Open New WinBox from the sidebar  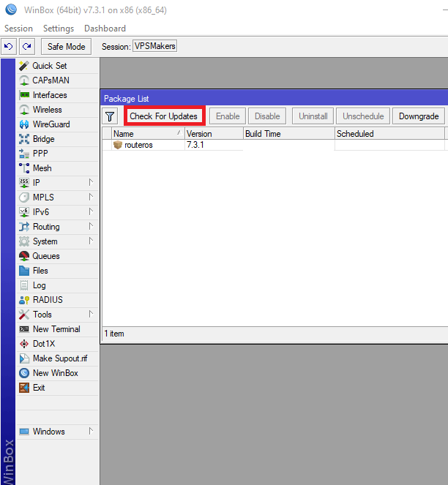[58, 373]
